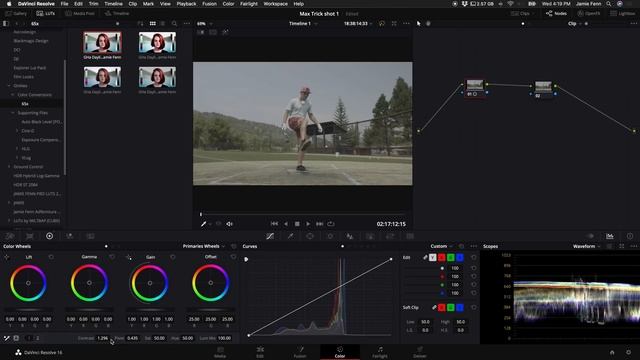Screen dimensions: 640x360
Task: Open the Tracker palette icon
Action: 330,236
